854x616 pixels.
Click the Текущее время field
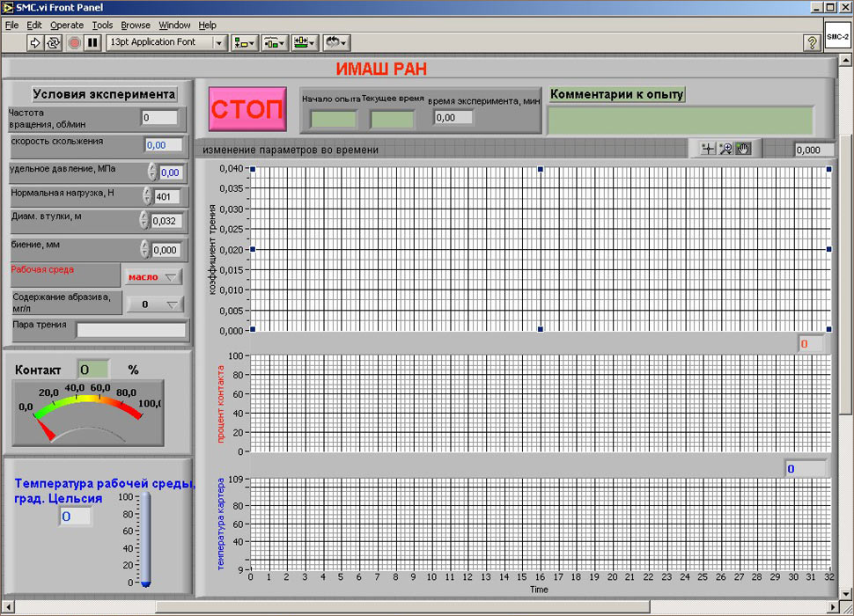(x=392, y=119)
